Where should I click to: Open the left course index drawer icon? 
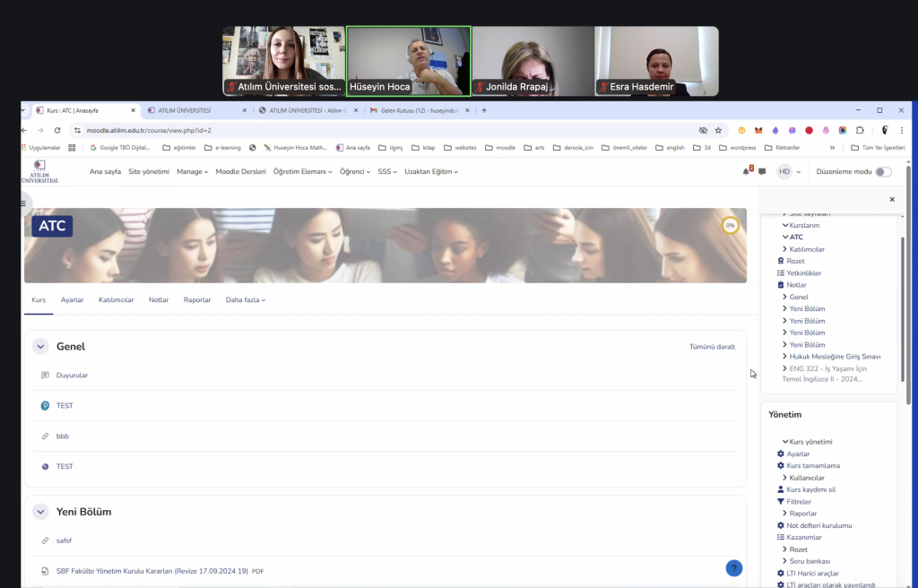coord(24,203)
